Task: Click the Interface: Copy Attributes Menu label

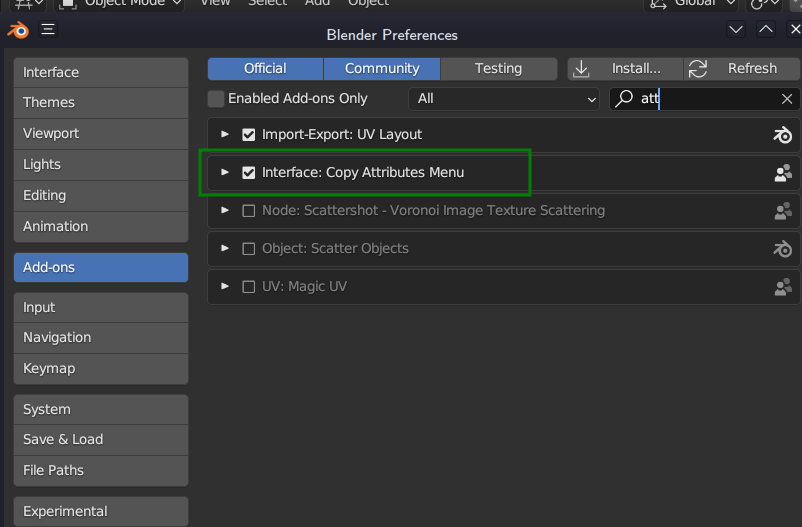Action: click(363, 172)
